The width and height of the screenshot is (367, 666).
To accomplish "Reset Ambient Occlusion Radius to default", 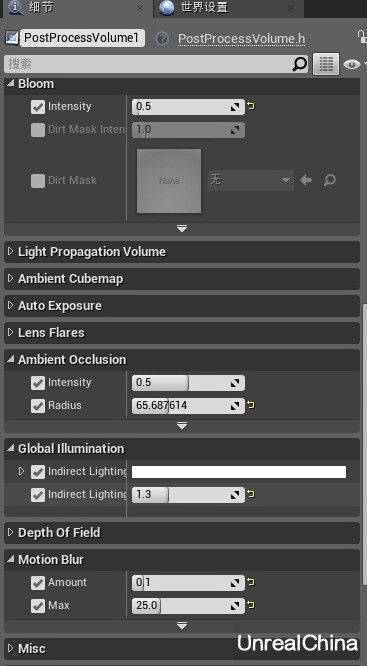I will click(251, 406).
